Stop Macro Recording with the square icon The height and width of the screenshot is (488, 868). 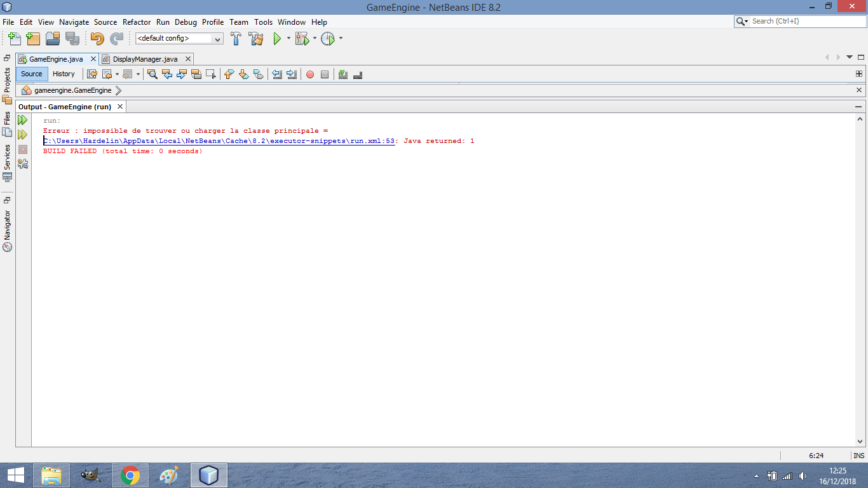325,74
